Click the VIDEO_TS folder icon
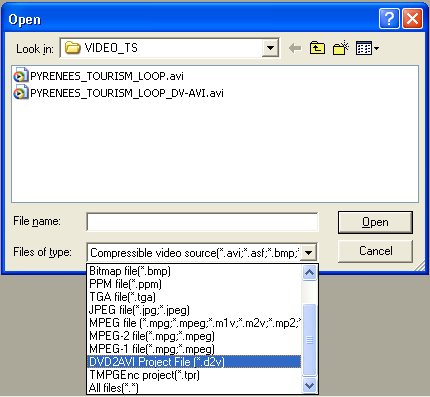The height and width of the screenshot is (397, 430). pyautogui.click(x=72, y=48)
